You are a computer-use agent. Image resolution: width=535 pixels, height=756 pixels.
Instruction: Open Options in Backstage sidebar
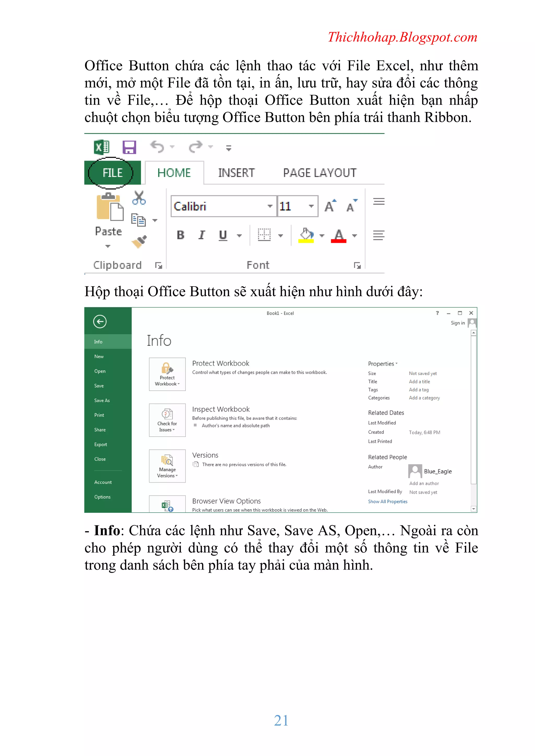coord(108,497)
